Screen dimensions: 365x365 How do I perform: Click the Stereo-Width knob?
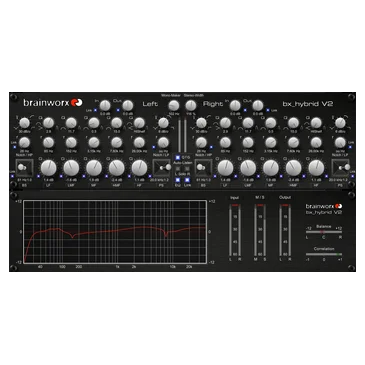191,106
